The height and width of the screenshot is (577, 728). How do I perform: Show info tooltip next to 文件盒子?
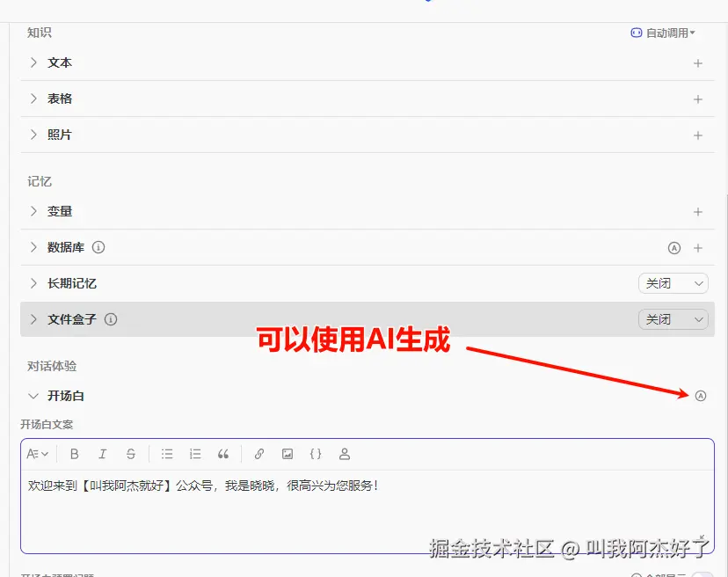(111, 319)
